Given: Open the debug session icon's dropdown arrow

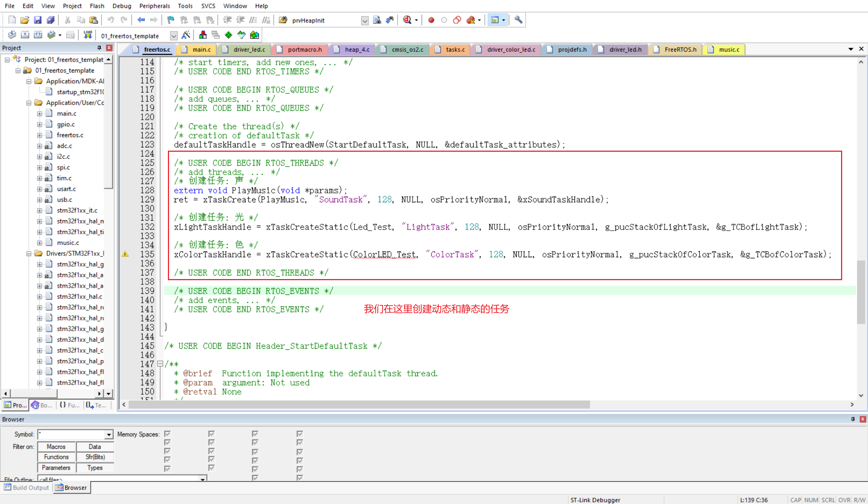Looking at the screenshot, I should [x=416, y=20].
